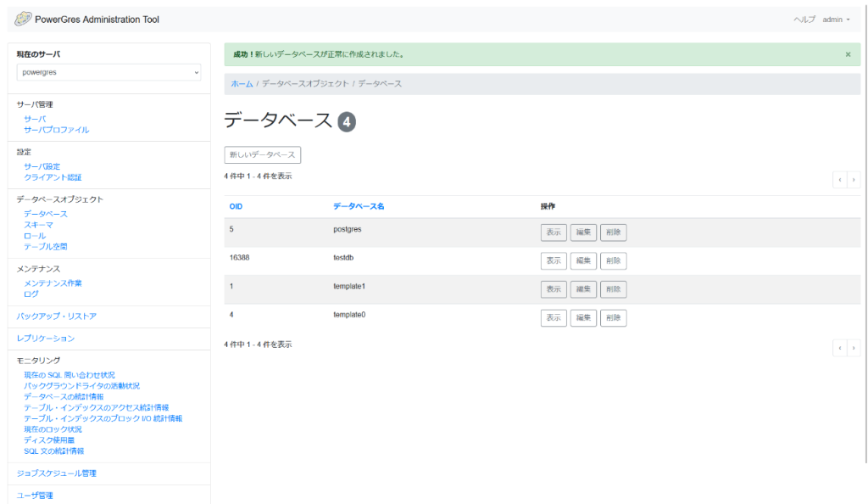The image size is (868, 504).
Task: Open ジョブスケジュール管理 in the sidebar
Action: click(x=57, y=473)
